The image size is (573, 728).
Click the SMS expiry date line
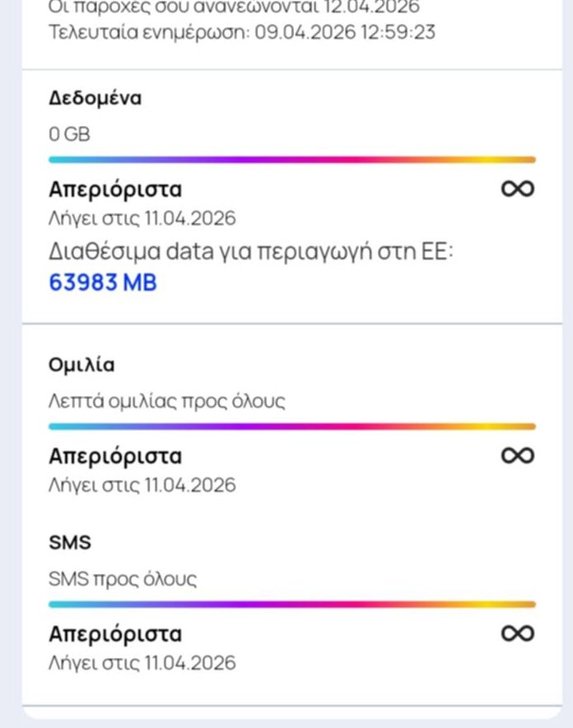pos(142,663)
